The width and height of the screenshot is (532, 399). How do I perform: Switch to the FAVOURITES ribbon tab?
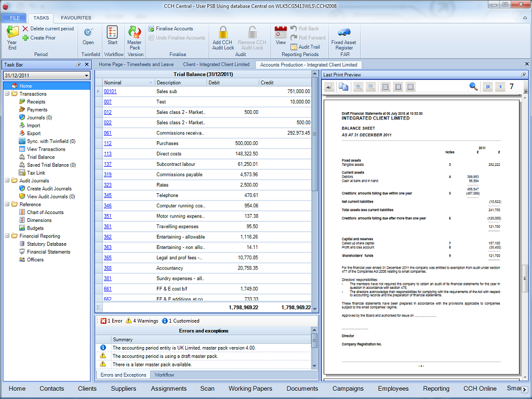(x=76, y=18)
